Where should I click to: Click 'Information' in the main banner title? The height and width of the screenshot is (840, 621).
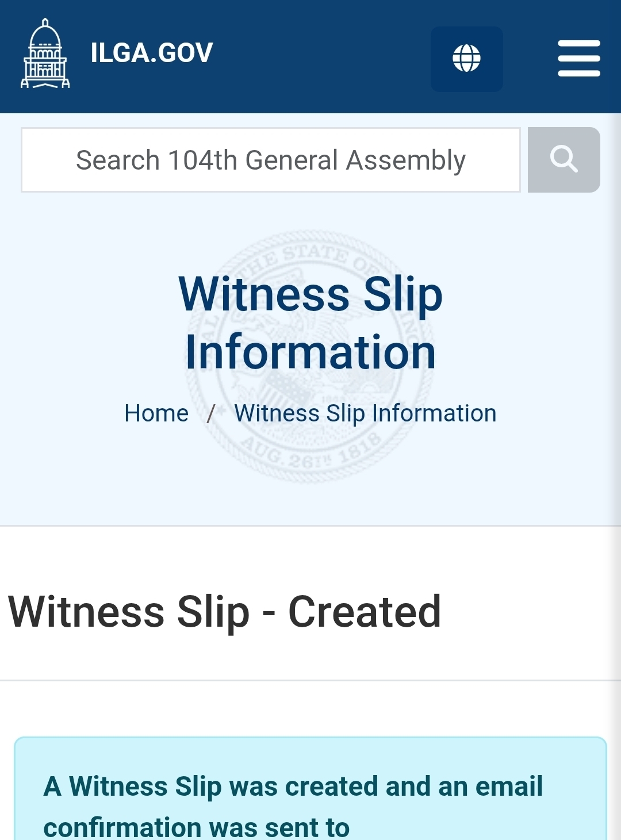[310, 352]
